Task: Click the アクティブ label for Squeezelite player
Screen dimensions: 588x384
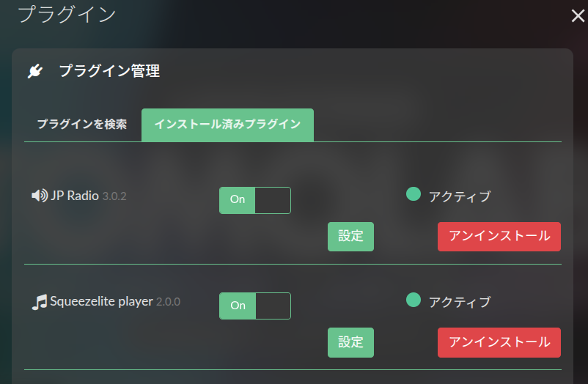Action: tap(460, 301)
